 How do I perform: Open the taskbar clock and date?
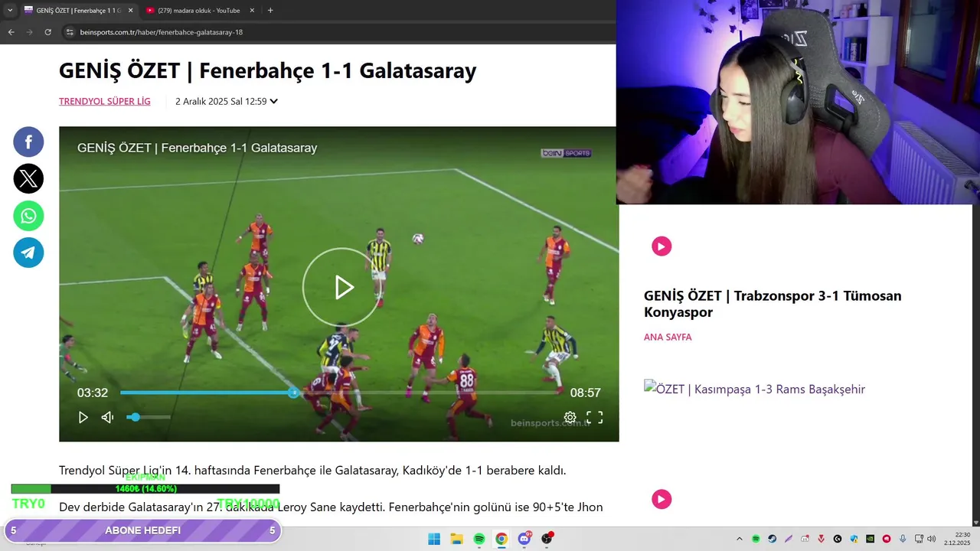pyautogui.click(x=957, y=539)
